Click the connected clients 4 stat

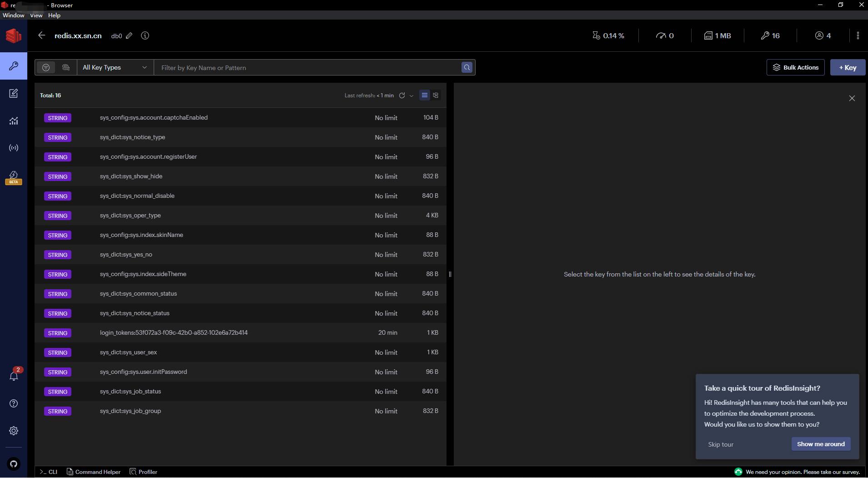pos(823,35)
